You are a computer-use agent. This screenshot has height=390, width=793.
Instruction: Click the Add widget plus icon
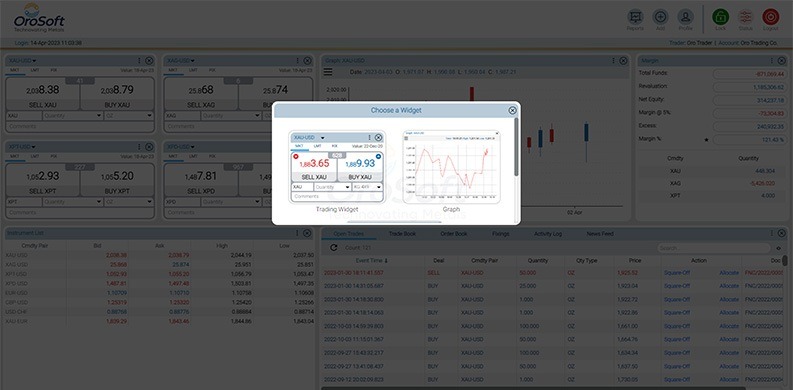(x=660, y=17)
